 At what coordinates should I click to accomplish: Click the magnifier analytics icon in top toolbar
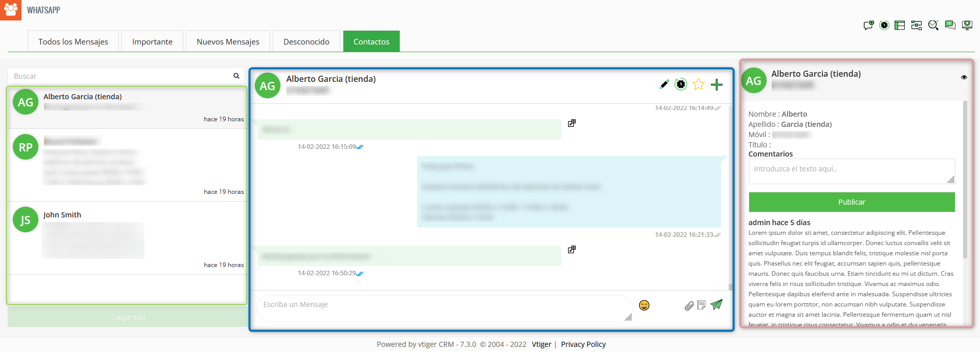pyautogui.click(x=933, y=26)
